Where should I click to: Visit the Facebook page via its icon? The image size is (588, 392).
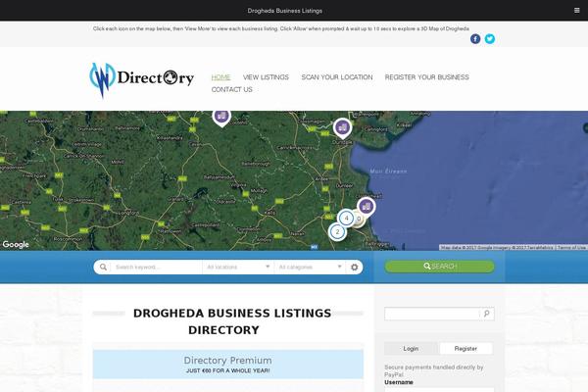click(475, 38)
